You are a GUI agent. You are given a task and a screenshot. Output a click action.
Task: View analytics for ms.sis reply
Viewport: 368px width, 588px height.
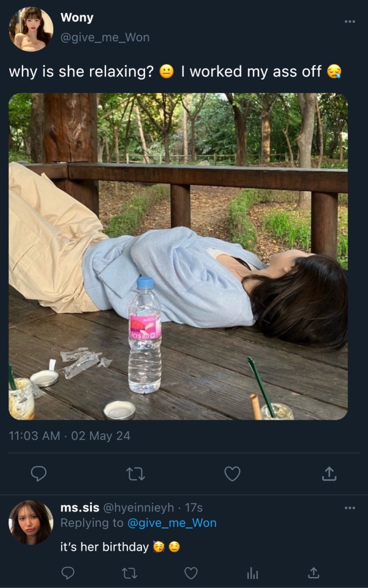click(x=252, y=573)
